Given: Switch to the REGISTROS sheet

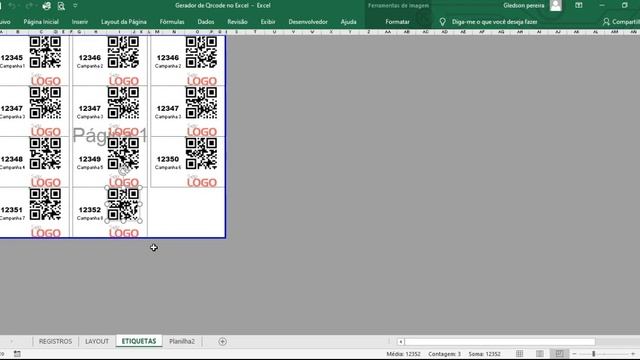Looking at the screenshot, I should tap(55, 341).
